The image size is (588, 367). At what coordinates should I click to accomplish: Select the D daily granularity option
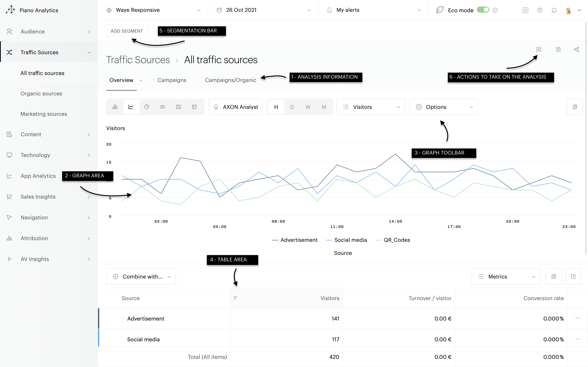[292, 107]
